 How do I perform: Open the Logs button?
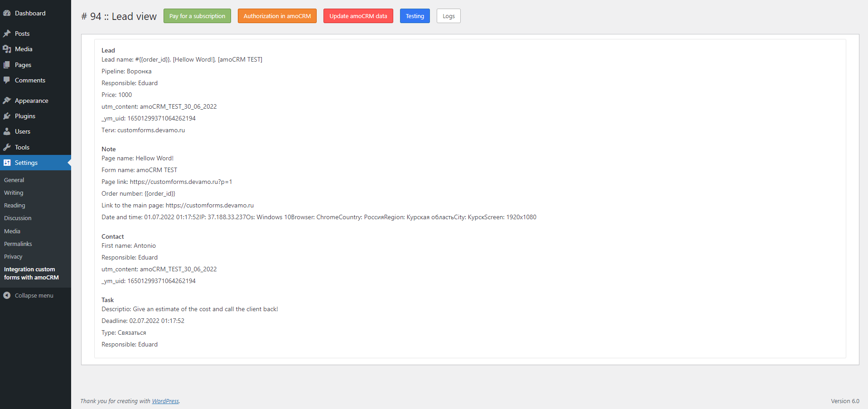(x=448, y=16)
